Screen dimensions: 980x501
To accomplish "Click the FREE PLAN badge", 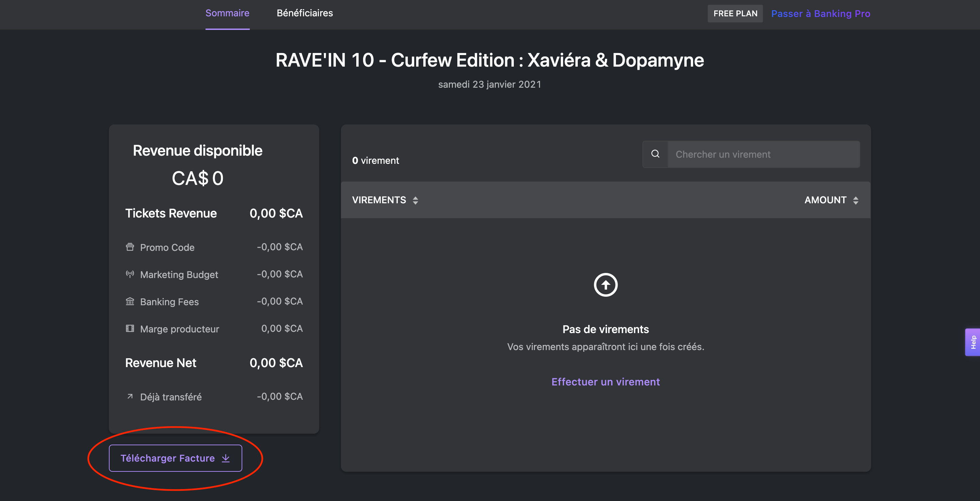I will (x=735, y=14).
